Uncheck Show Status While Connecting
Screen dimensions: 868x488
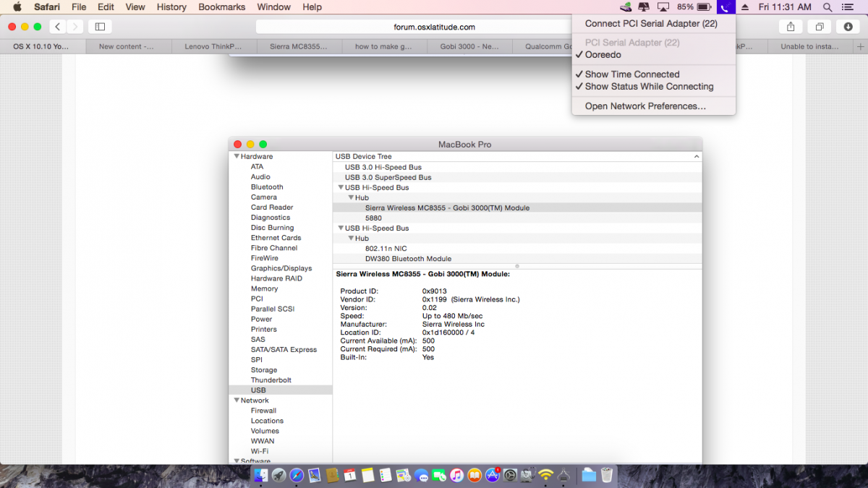[x=649, y=87]
